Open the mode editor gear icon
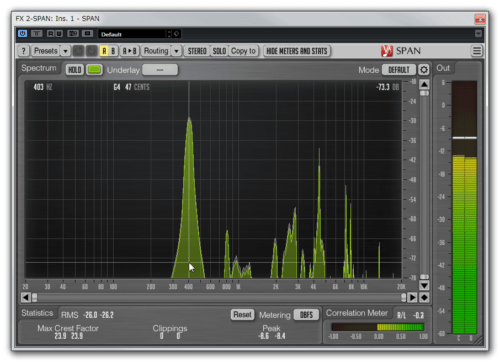This screenshot has height=362, width=500. pos(424,70)
